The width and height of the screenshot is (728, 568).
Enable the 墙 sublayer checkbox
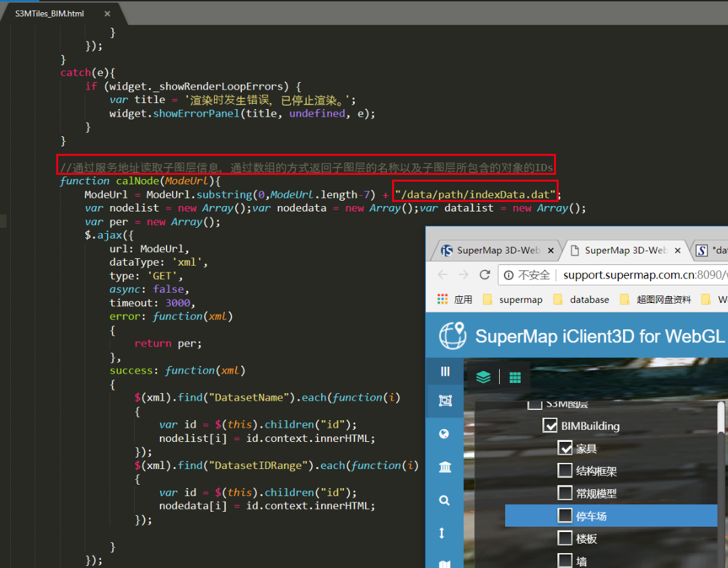tap(565, 560)
